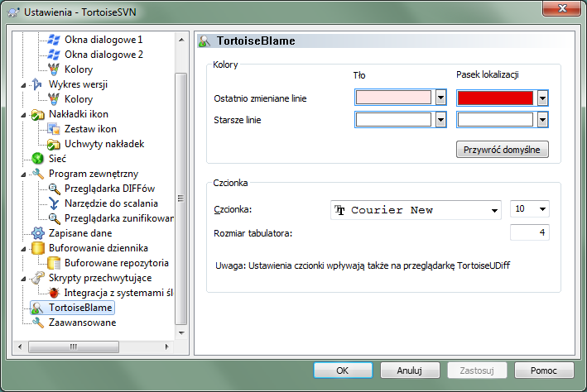
Task: Click the Program zewnętrzny wrench icon
Action: click(x=37, y=174)
